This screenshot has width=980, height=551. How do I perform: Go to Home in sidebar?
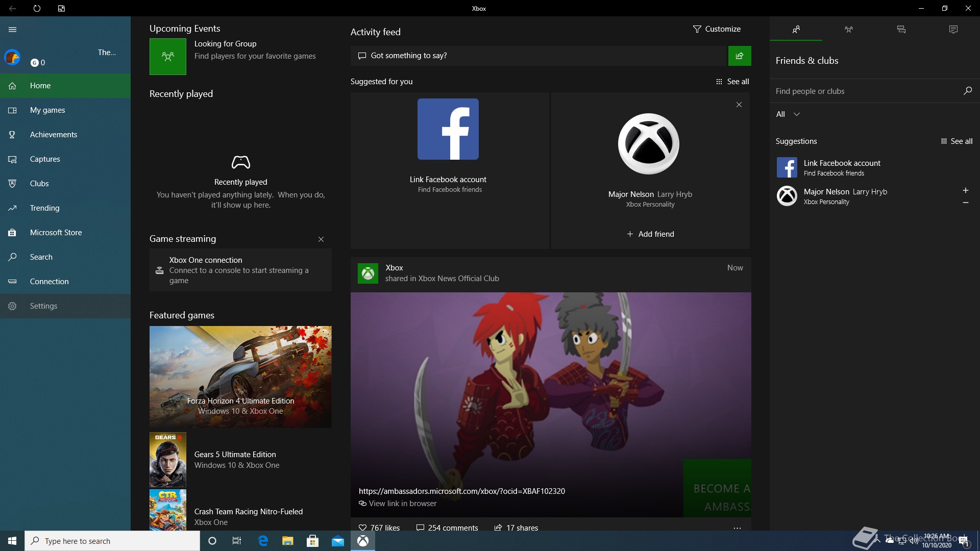65,86
